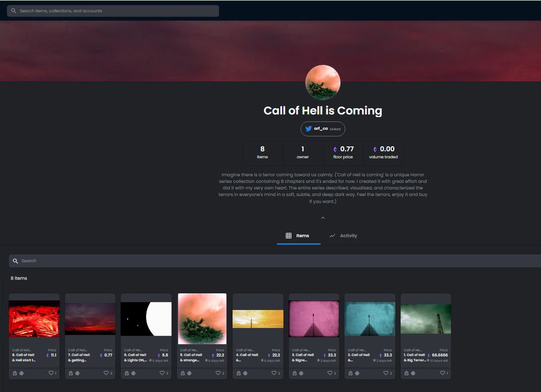Open the '3. Call of Hell & Signs' title
This screenshot has width=541, height=392.
click(303, 358)
